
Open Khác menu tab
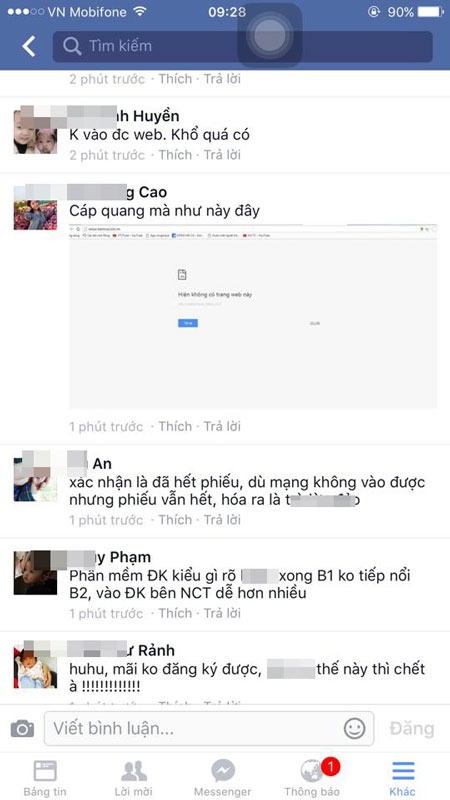click(x=403, y=778)
